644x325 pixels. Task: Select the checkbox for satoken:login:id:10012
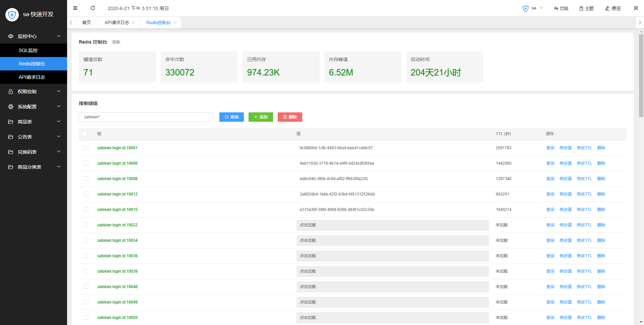pyautogui.click(x=86, y=194)
